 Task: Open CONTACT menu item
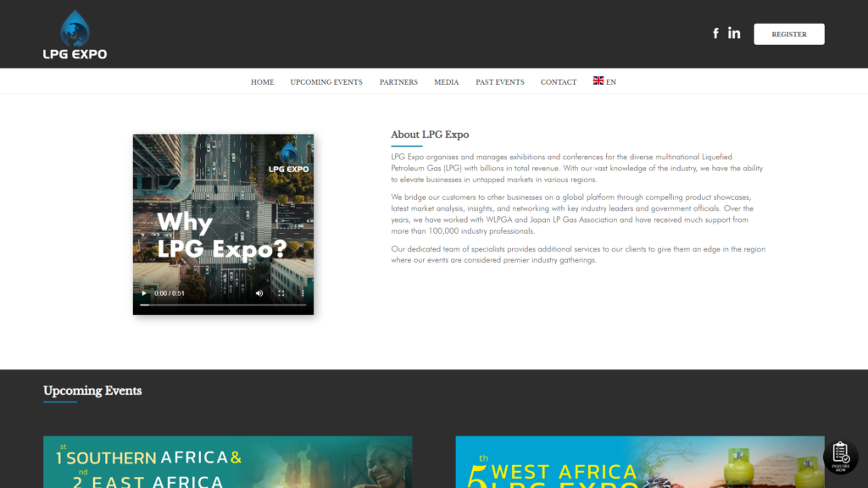tap(559, 82)
